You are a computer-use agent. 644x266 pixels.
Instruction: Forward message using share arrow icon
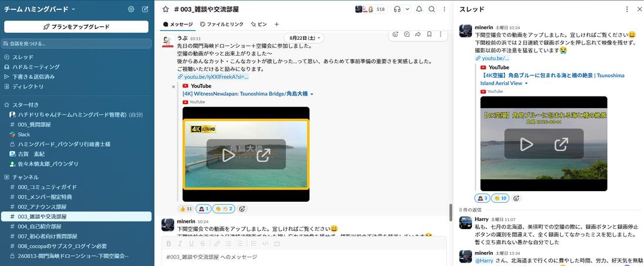(x=417, y=34)
